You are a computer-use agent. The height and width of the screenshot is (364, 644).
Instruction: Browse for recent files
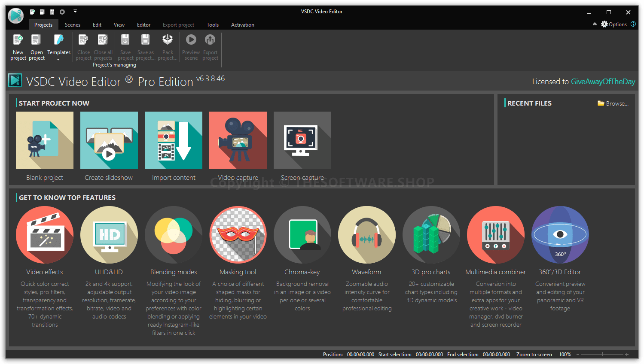[613, 103]
